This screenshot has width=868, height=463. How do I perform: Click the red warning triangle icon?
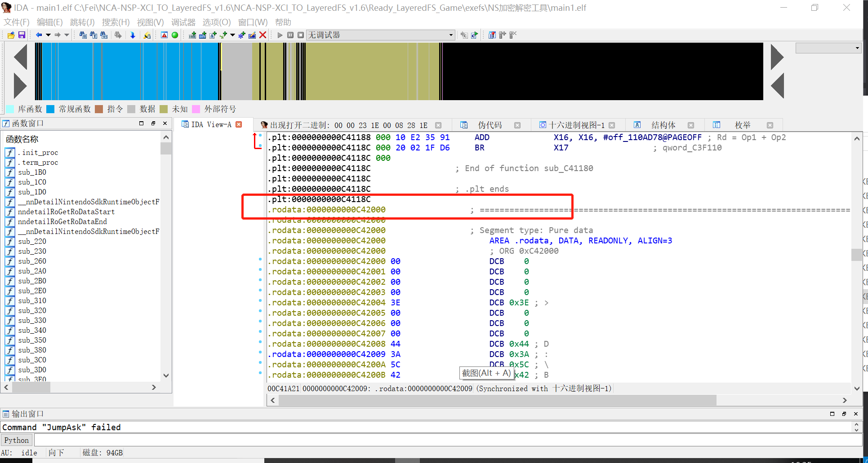(x=165, y=35)
